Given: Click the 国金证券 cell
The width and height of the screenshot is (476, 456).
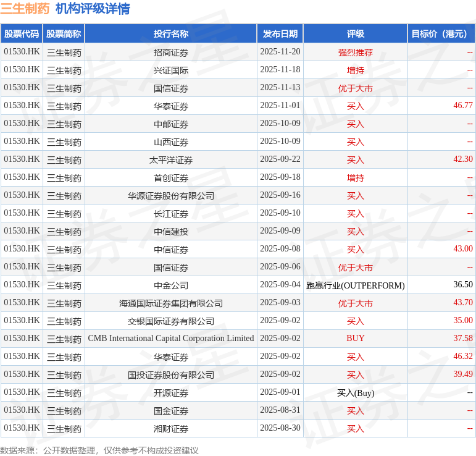Looking at the screenshot, I should coord(171,411).
